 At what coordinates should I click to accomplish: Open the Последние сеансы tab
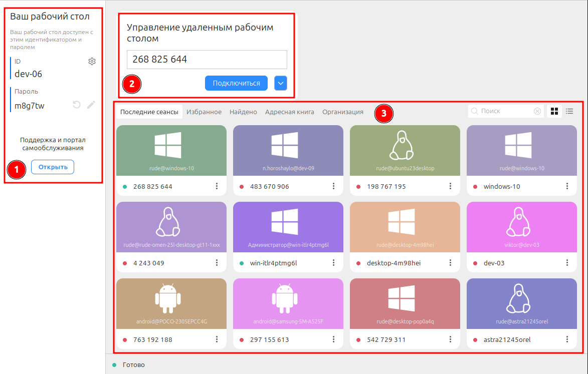(149, 112)
